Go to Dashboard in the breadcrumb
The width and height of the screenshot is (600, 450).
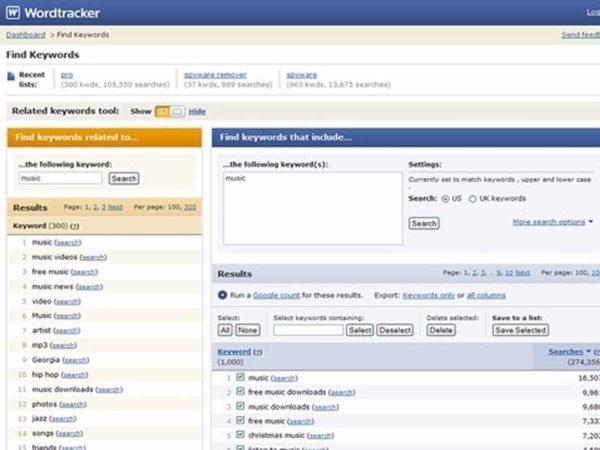[x=26, y=35]
